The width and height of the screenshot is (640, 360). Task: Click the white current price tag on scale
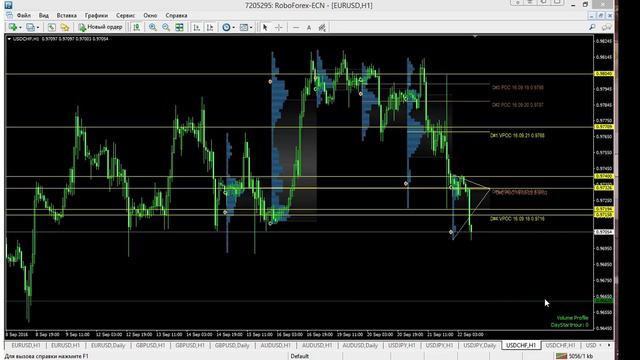click(604, 232)
